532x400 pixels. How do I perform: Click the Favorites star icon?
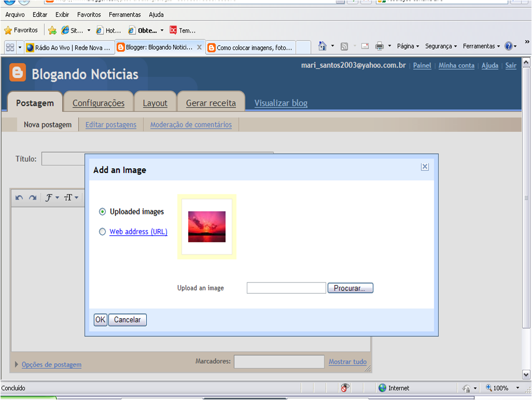coord(9,30)
